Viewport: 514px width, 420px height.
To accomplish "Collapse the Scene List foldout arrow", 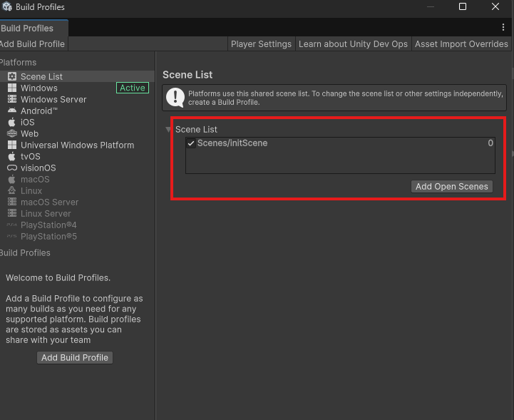I will 168,130.
